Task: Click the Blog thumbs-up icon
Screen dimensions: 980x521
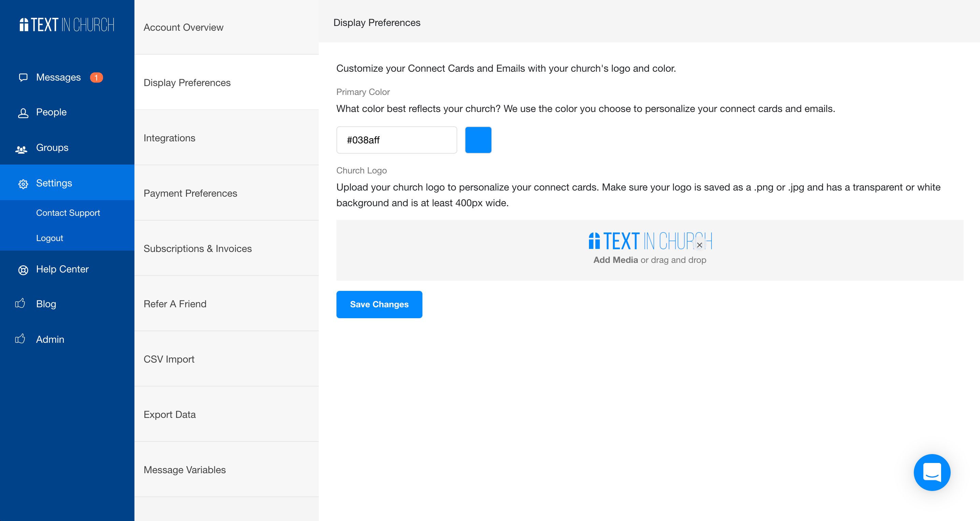Action: click(x=20, y=303)
